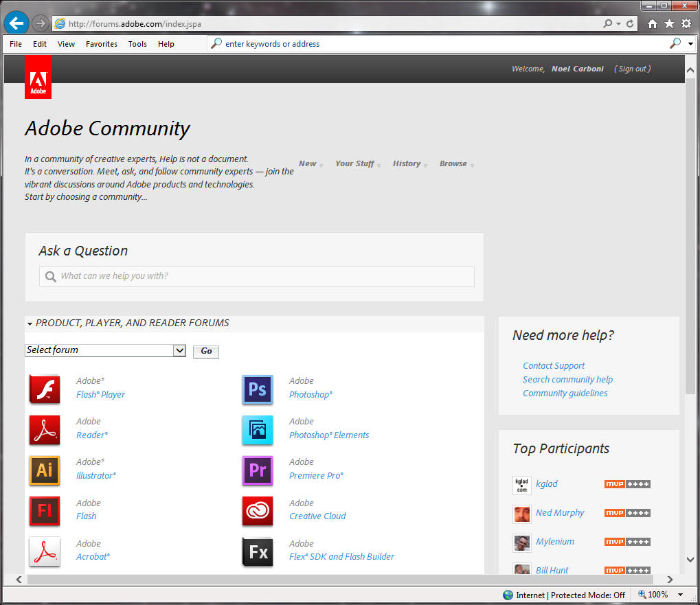Expand the Browse dropdown menu
This screenshot has height=605, width=700.
(457, 163)
